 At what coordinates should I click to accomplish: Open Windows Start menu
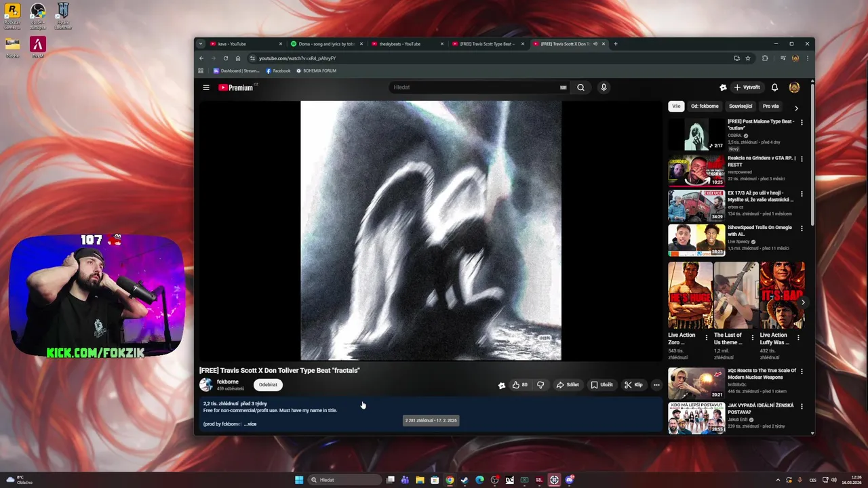point(299,480)
